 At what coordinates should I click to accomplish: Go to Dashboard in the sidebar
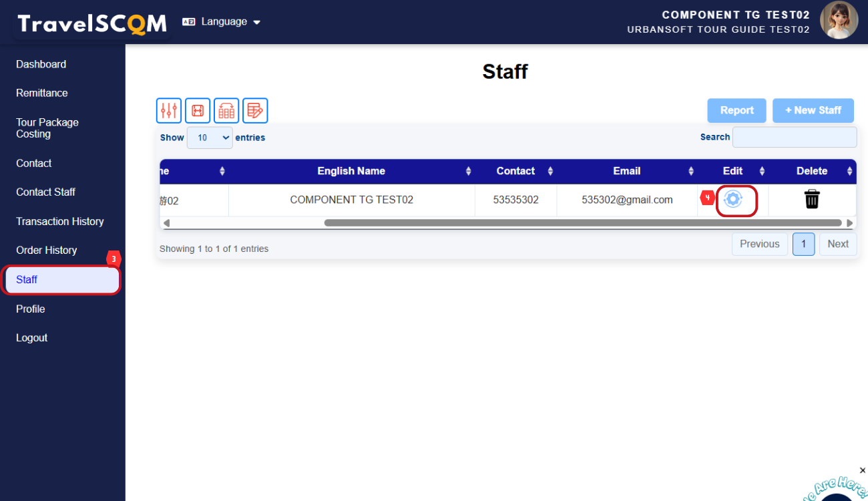41,64
